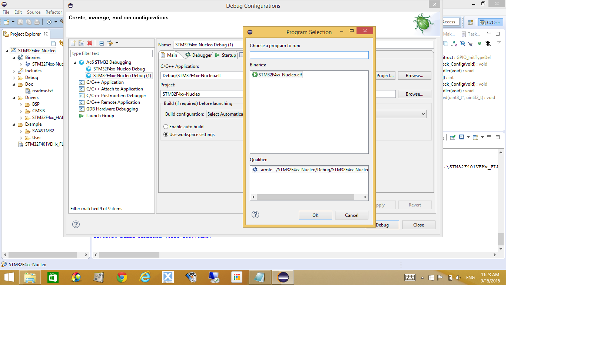Pin the console view
The width and height of the screenshot is (610, 364).
click(x=452, y=138)
